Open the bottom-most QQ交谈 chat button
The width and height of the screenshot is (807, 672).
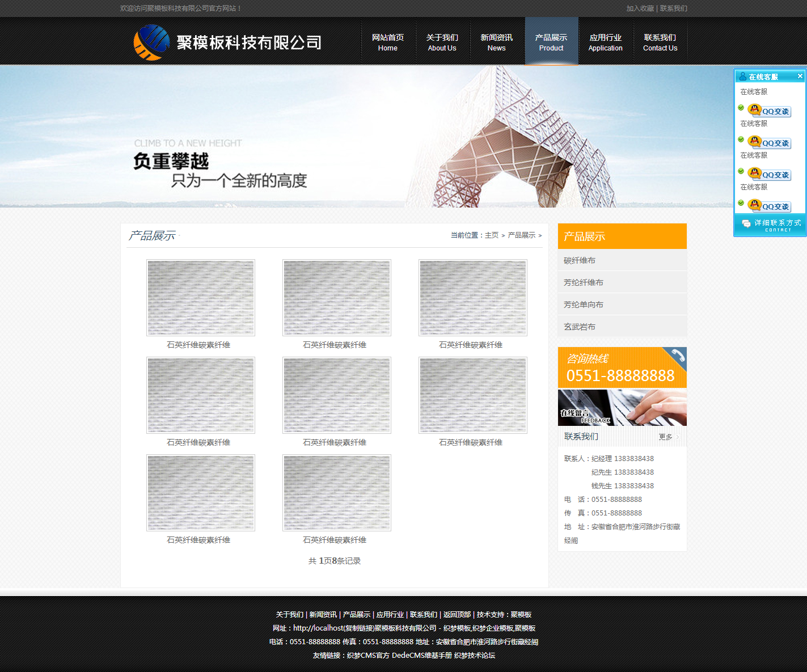pyautogui.click(x=770, y=206)
